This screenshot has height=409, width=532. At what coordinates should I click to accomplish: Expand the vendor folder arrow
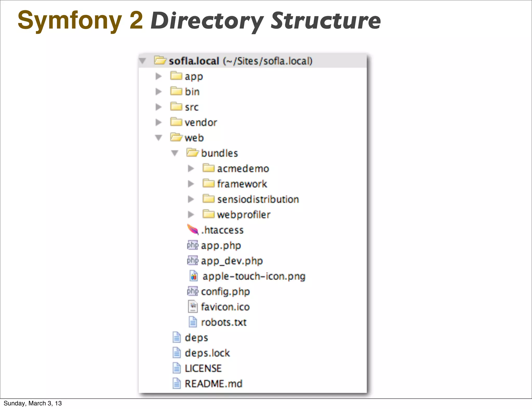(158, 122)
